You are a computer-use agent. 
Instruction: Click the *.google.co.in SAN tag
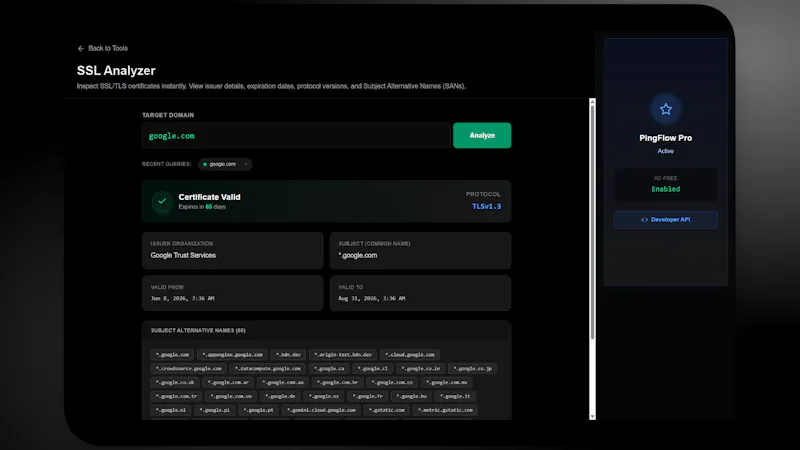coord(420,368)
